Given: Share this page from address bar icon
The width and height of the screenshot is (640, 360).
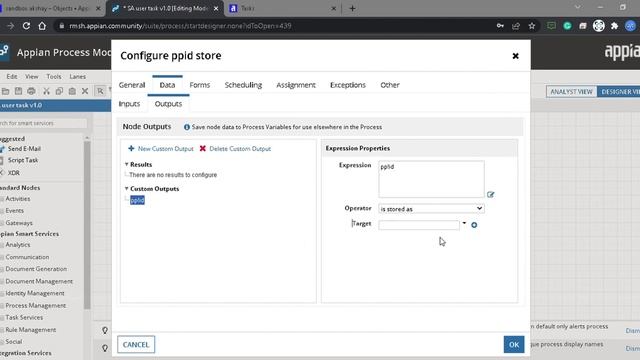Looking at the screenshot, I should [516, 26].
